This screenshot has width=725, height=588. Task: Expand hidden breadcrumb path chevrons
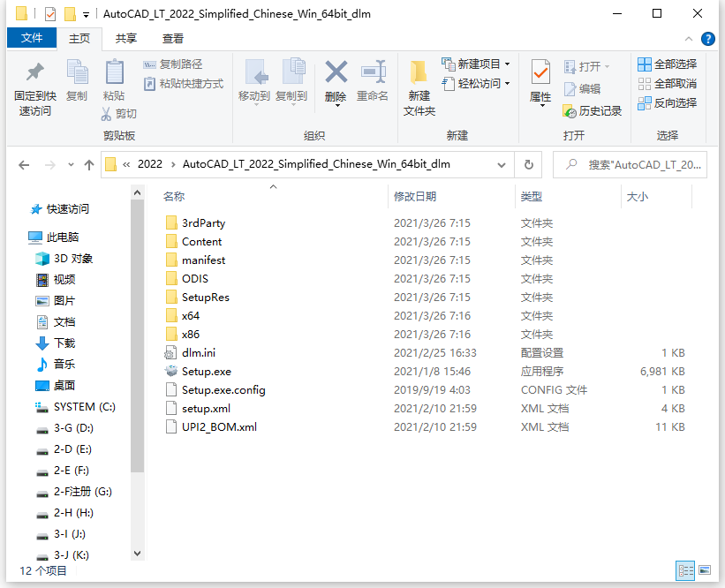(126, 164)
